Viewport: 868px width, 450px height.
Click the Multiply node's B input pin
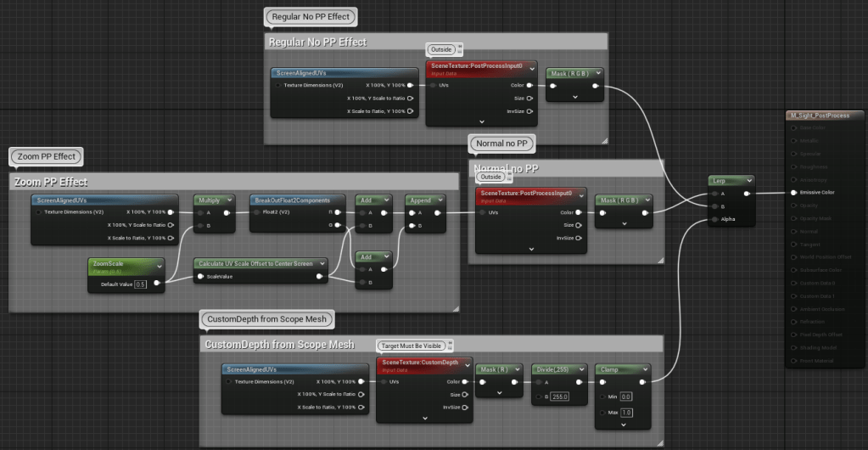(200, 226)
